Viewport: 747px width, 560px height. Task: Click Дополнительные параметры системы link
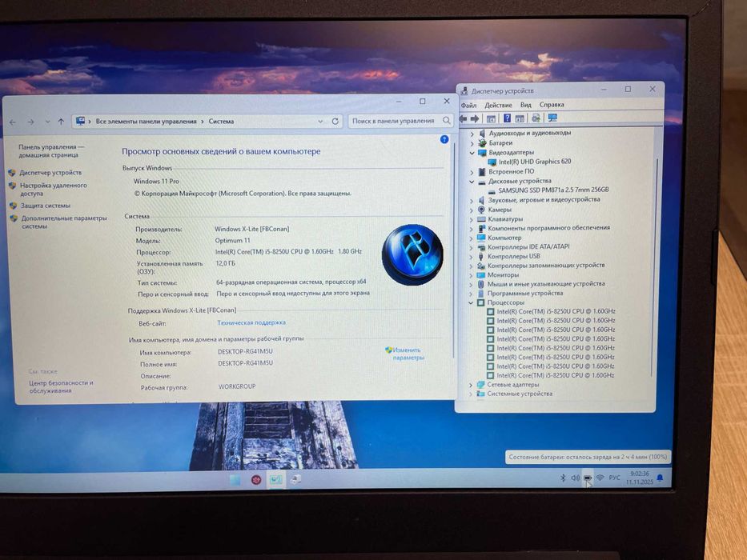click(x=64, y=222)
